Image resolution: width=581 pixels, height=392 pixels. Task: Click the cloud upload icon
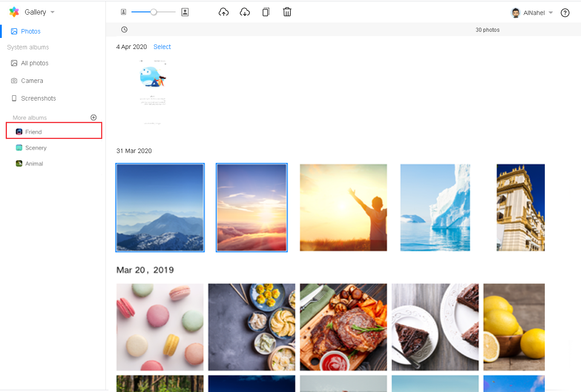[x=224, y=12]
